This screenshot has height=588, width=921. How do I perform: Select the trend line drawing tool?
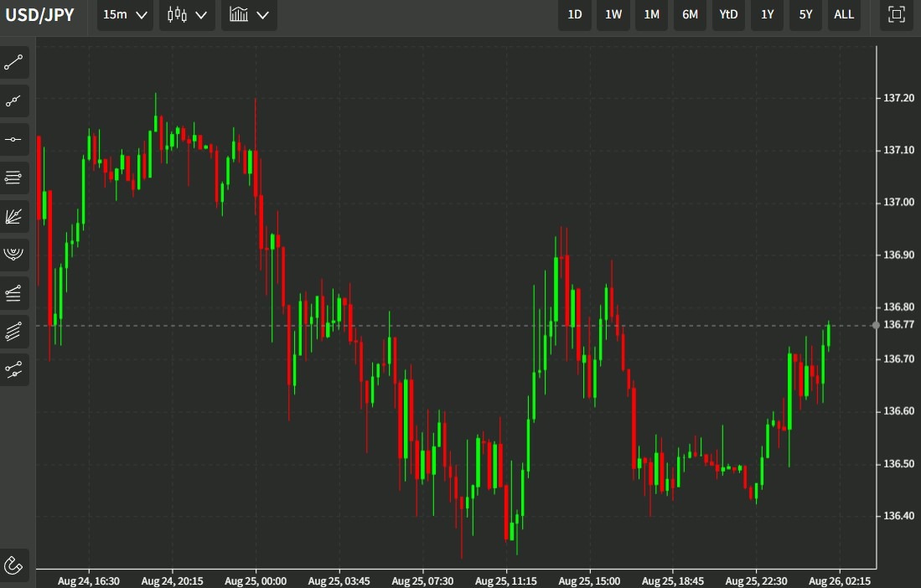[x=13, y=62]
